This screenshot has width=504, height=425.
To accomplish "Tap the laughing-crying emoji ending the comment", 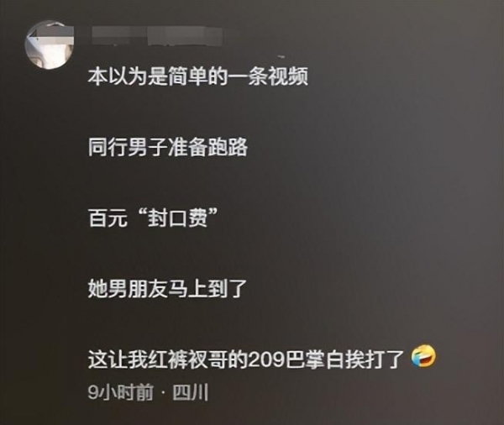I will click(424, 356).
